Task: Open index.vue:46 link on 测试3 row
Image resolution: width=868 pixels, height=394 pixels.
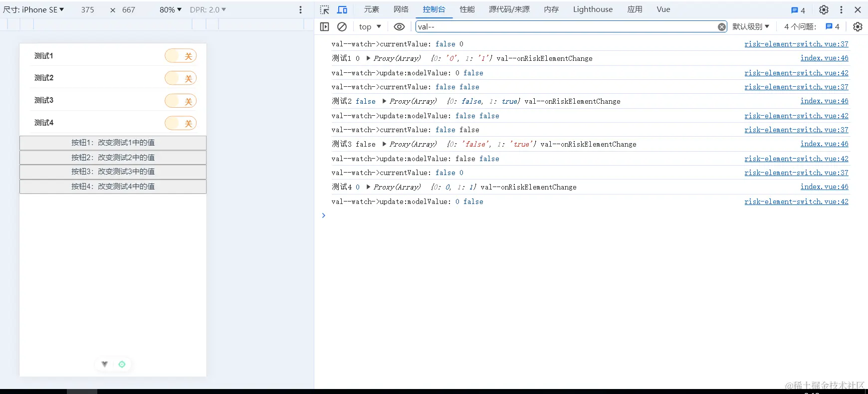Action: click(x=824, y=144)
